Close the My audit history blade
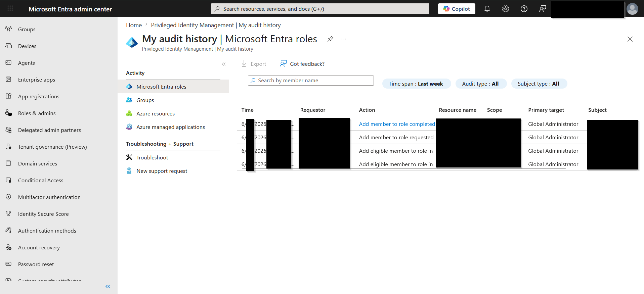Screen dimensions: 644x294 (630, 39)
